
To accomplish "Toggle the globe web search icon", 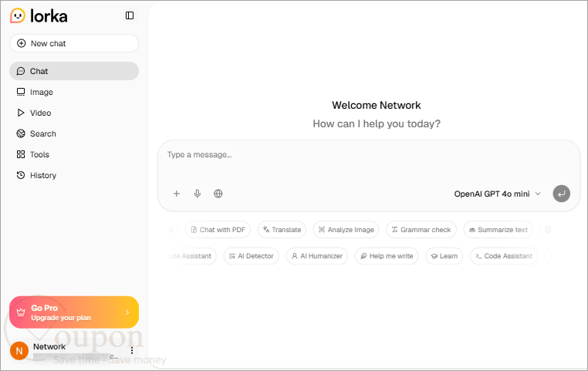I will (x=218, y=194).
